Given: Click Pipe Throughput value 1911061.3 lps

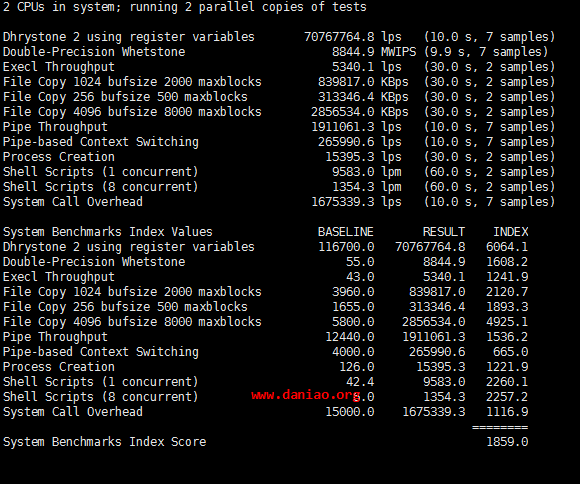Looking at the screenshot, I should [x=356, y=127].
